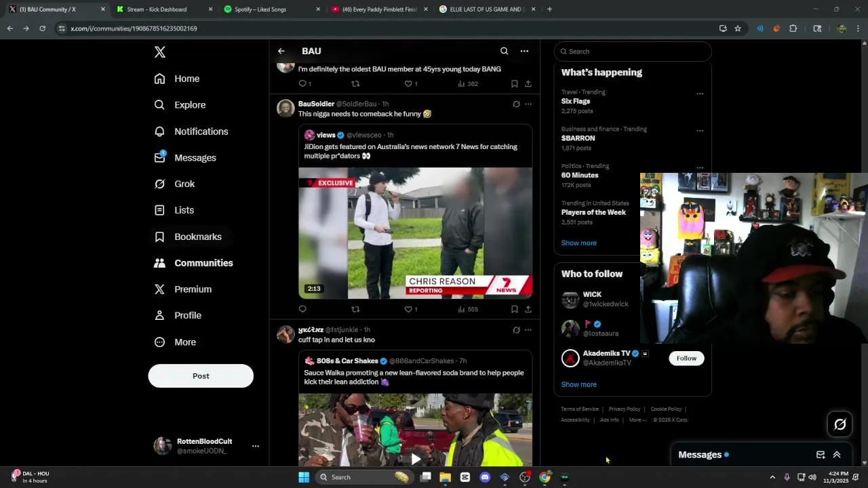Expand footer More links
The width and height of the screenshot is (868, 488).
click(636, 420)
